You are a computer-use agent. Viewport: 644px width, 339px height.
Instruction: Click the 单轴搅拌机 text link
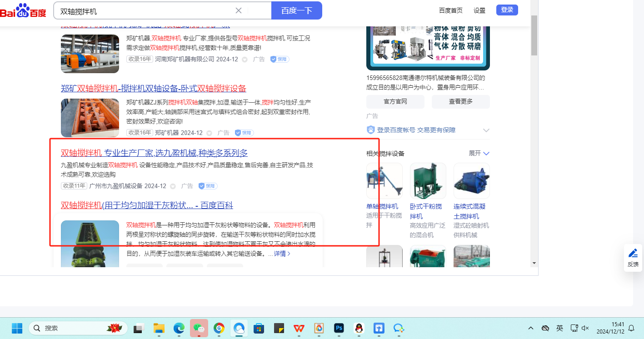[x=382, y=206]
